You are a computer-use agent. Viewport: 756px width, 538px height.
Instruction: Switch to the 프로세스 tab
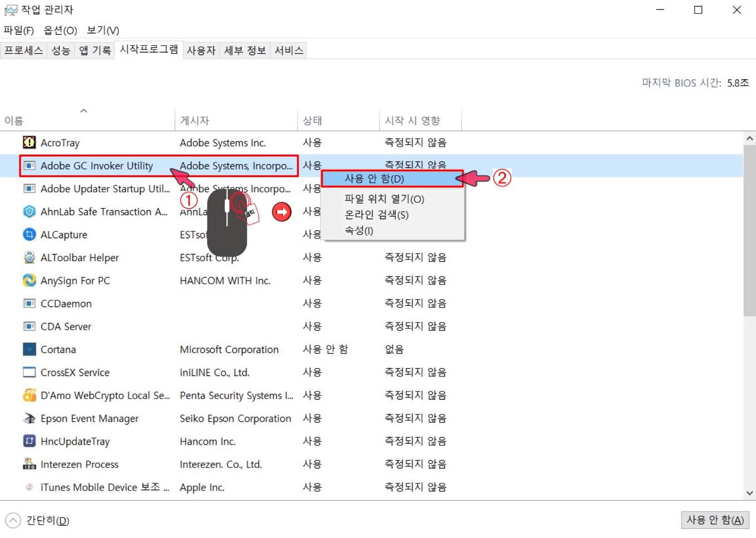24,50
